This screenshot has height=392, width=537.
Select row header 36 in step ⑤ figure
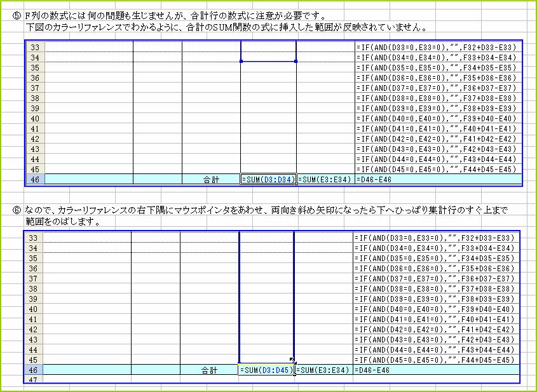tap(36, 78)
